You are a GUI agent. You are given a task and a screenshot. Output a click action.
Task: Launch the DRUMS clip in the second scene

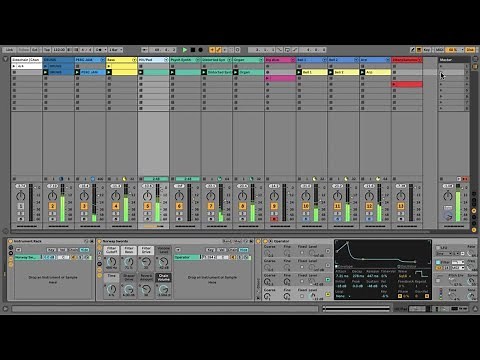pos(46,72)
